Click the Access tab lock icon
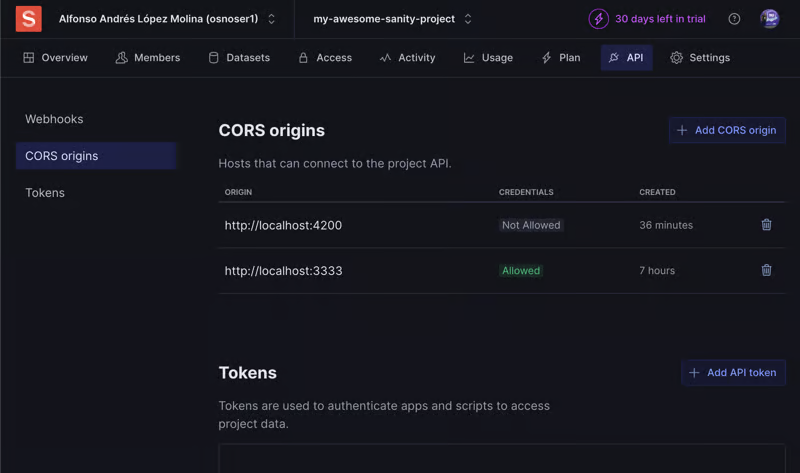The image size is (800, 473). [x=303, y=58]
